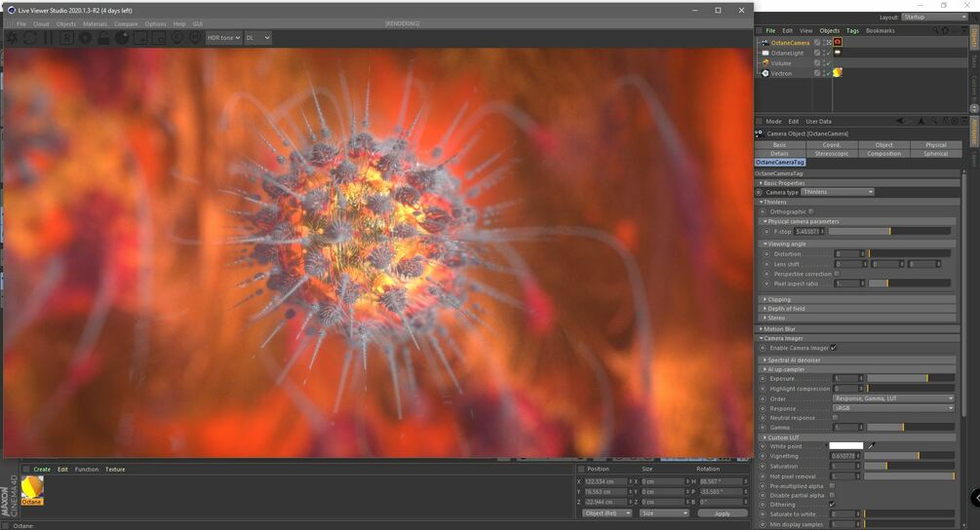Viewport: 980px width, 530px height.
Task: Toggle the Pre-multiplied alpha checkbox
Action: point(832,486)
